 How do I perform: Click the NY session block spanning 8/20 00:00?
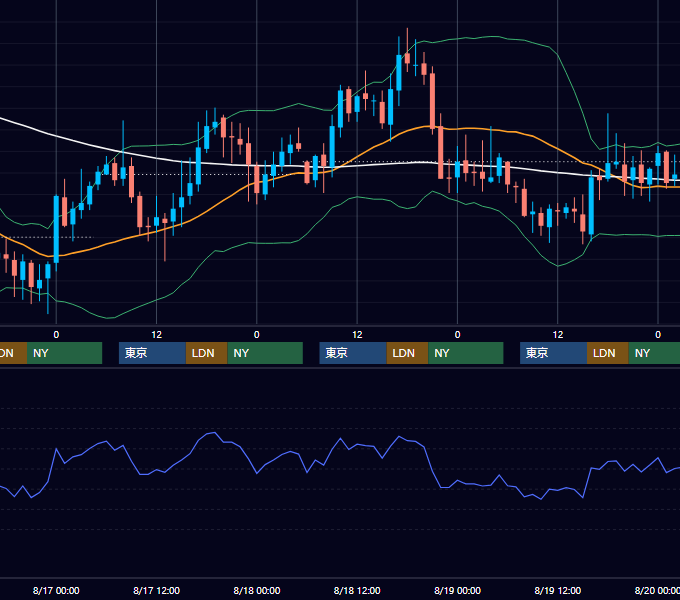pyautogui.click(x=654, y=353)
